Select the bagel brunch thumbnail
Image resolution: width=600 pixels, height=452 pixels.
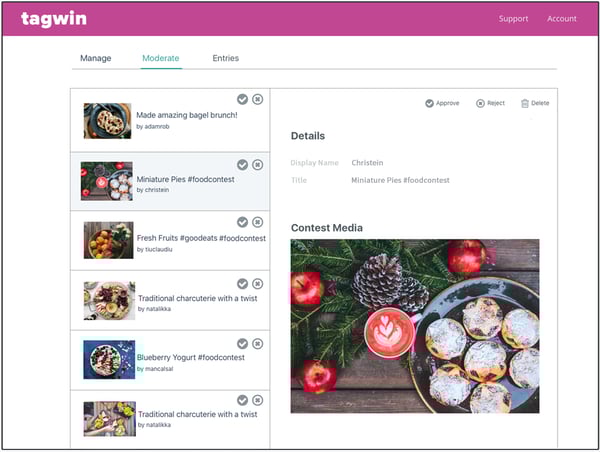[108, 121]
